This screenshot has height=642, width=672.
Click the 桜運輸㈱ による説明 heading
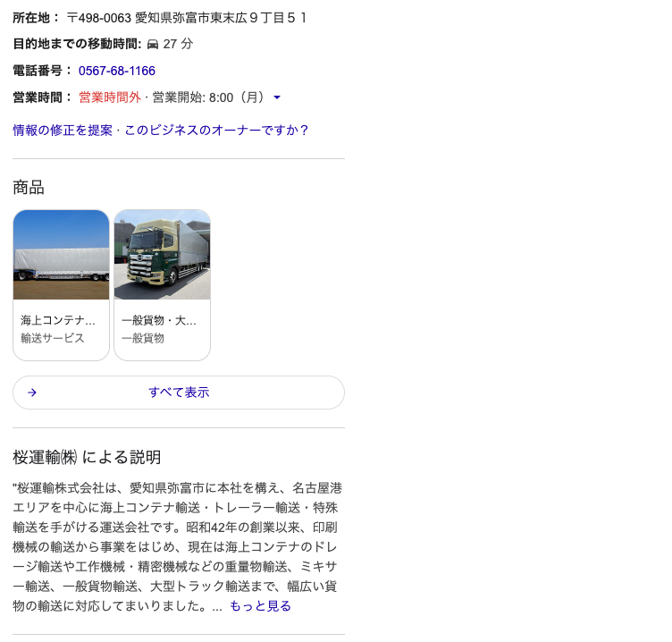click(x=87, y=457)
